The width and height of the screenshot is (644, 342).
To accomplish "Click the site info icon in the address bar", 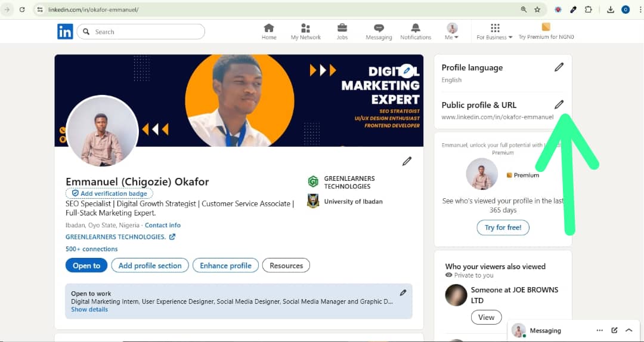I will point(40,10).
